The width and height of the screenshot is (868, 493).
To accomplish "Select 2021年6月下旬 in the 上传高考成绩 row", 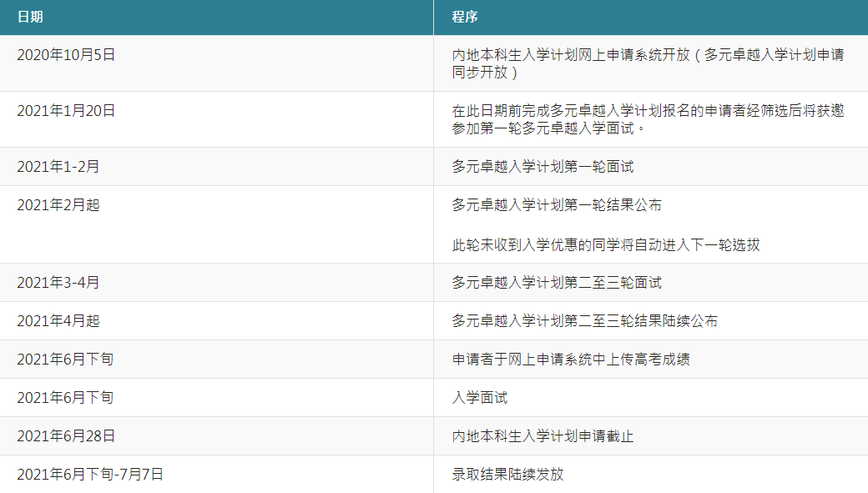I will pos(65,359).
